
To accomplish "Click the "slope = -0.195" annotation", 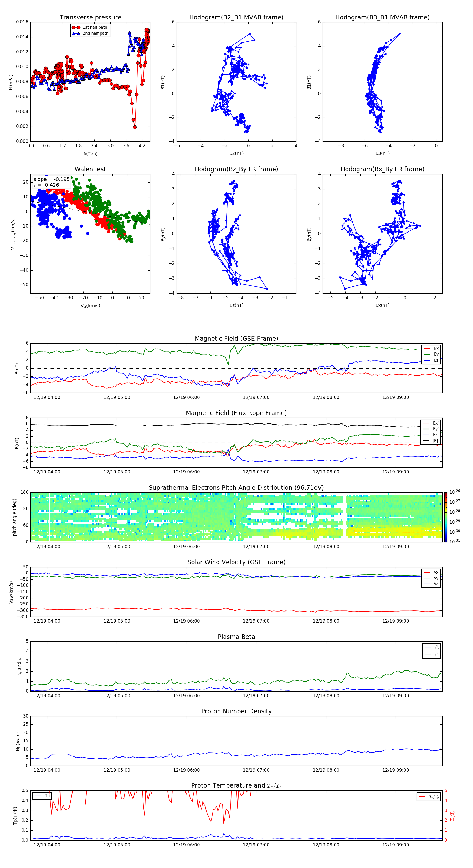I will point(52,179).
